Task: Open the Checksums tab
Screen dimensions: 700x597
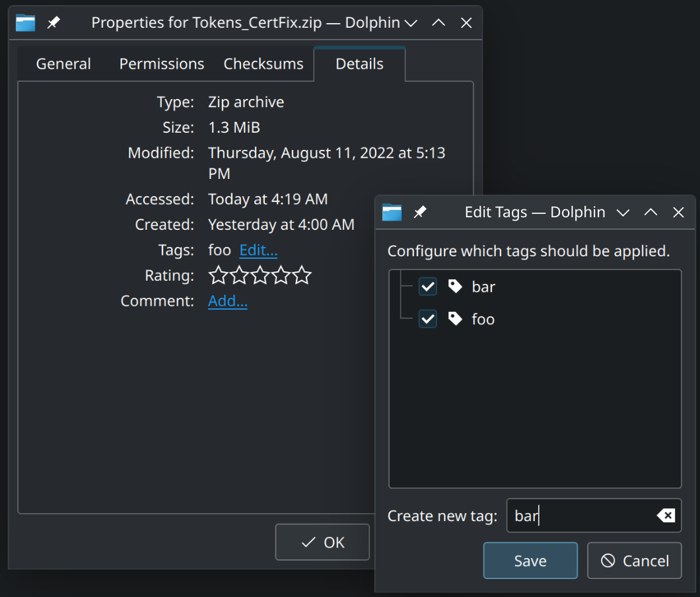Action: pos(263,64)
